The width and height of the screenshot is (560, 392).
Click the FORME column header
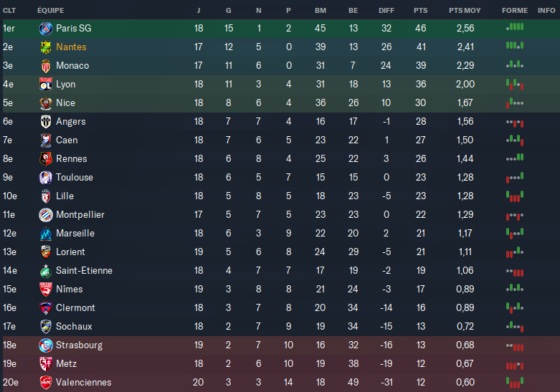tap(515, 11)
